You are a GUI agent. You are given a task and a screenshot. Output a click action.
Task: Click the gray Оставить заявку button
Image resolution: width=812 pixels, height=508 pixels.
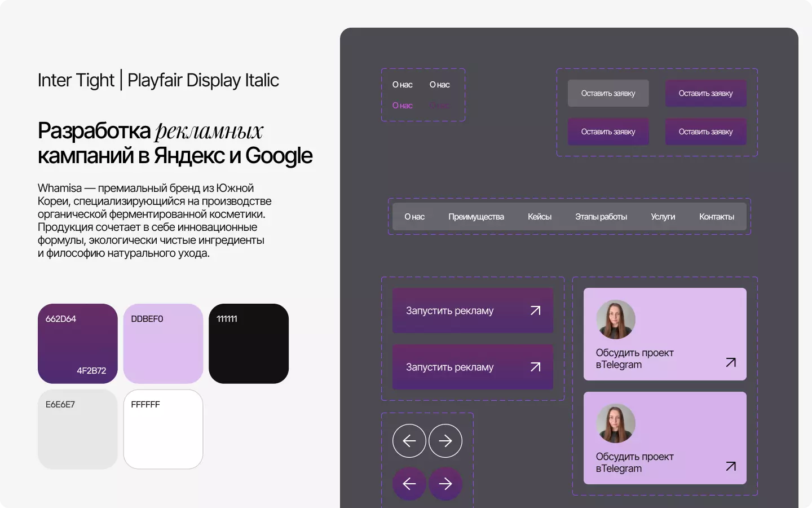coord(608,93)
